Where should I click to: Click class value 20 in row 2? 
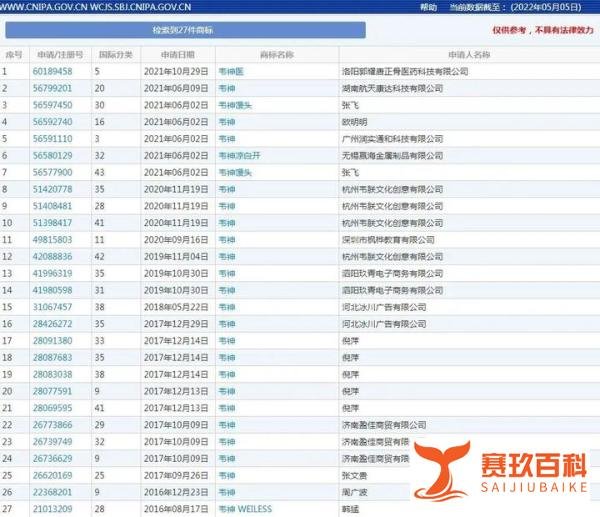click(99, 88)
